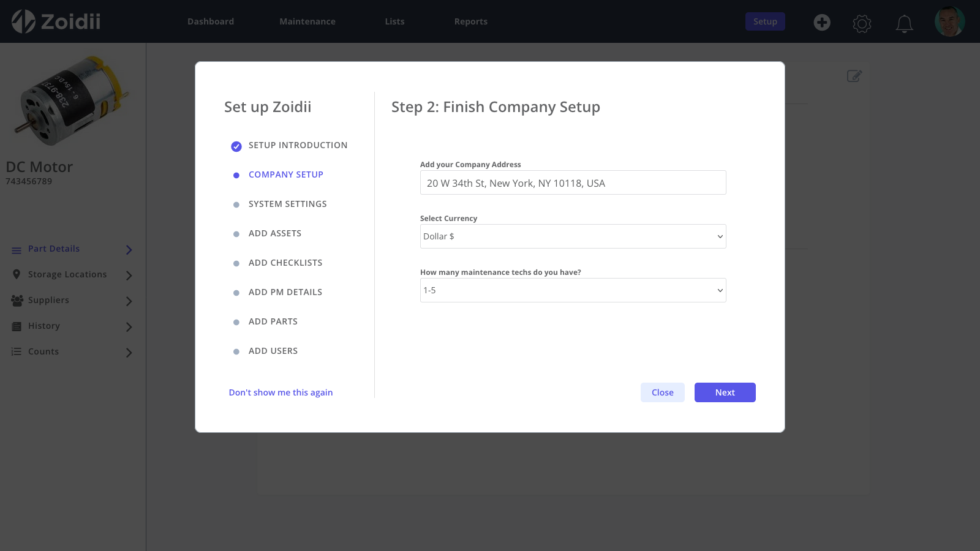Image resolution: width=980 pixels, height=551 pixels.
Task: Select the History sidebar item
Action: point(44,326)
